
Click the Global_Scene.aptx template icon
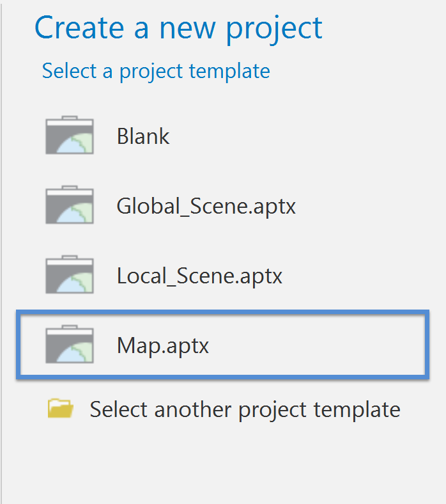click(x=70, y=206)
